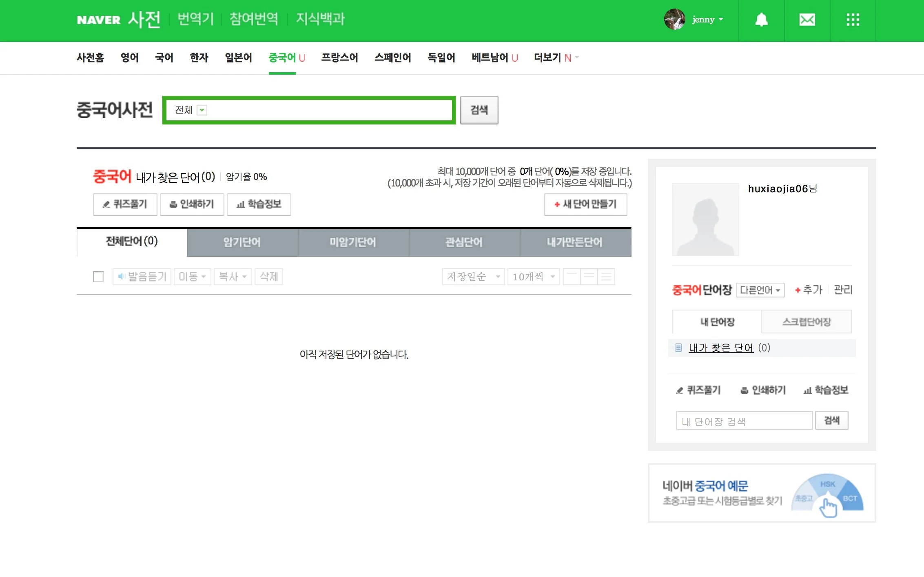Open the 일본어 dictionary
Viewport: 924px width, 577px height.
[238, 58]
